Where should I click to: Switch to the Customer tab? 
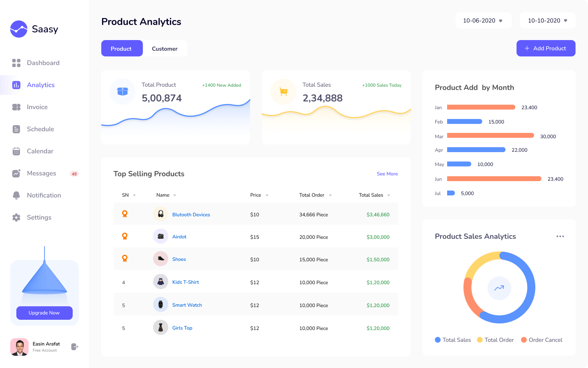pos(165,49)
